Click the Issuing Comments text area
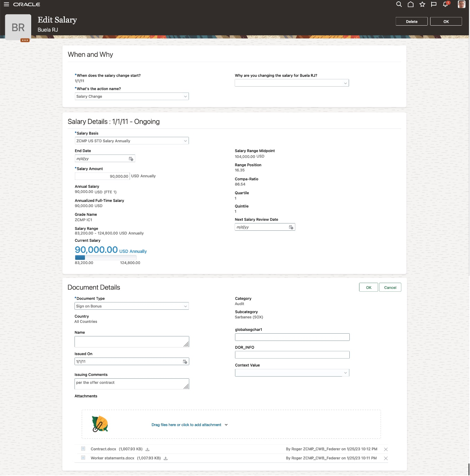This screenshot has width=470, height=476. [x=132, y=384]
